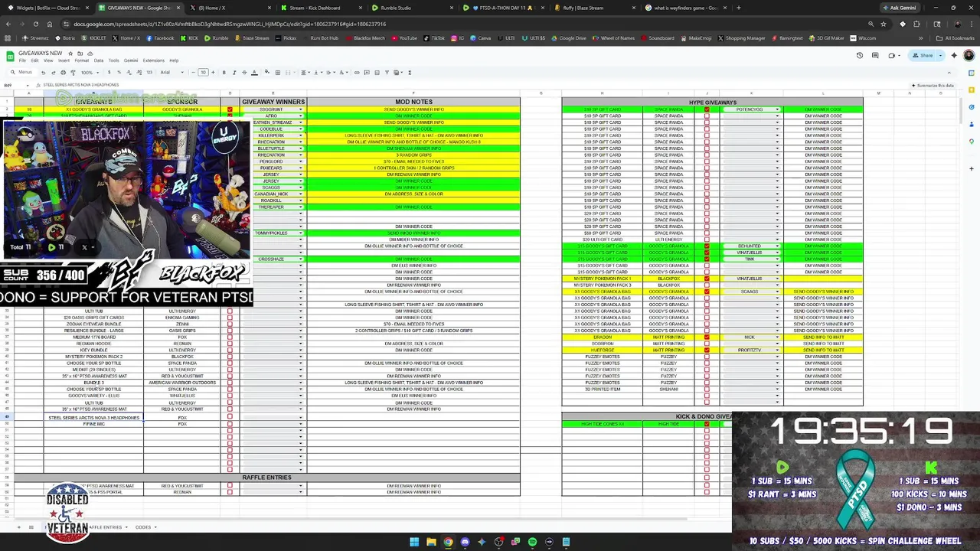Insert a link from the toolbar
This screenshot has height=551, width=980.
(357, 73)
